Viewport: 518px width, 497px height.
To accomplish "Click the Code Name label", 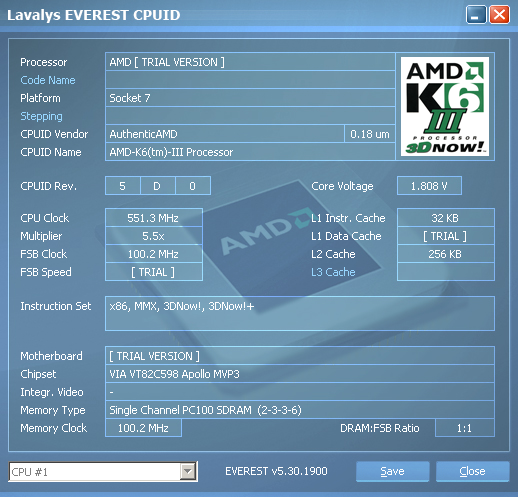I will point(48,80).
